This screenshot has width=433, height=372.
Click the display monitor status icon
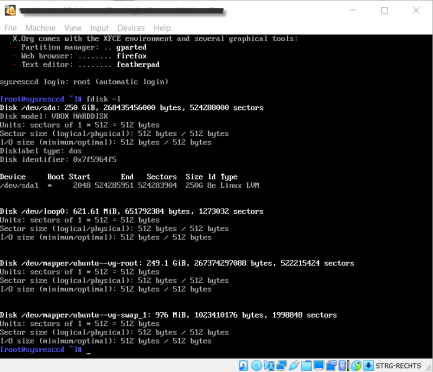319,366
